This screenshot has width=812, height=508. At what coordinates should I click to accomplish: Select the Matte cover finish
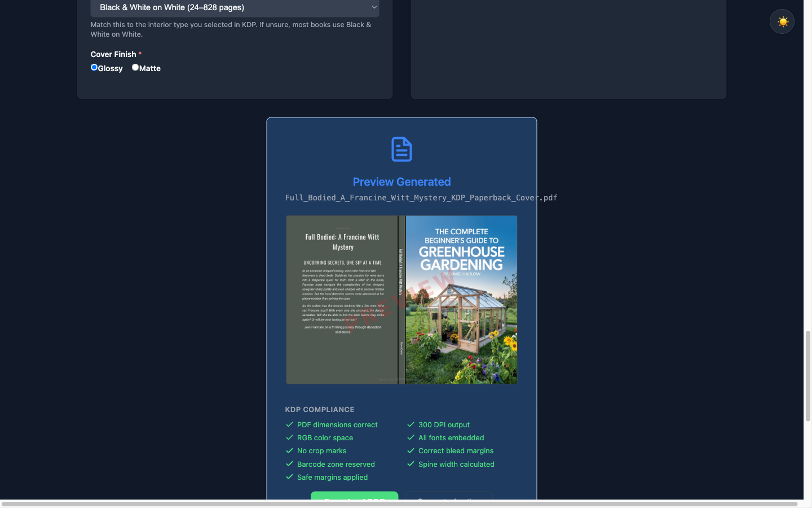coord(135,67)
